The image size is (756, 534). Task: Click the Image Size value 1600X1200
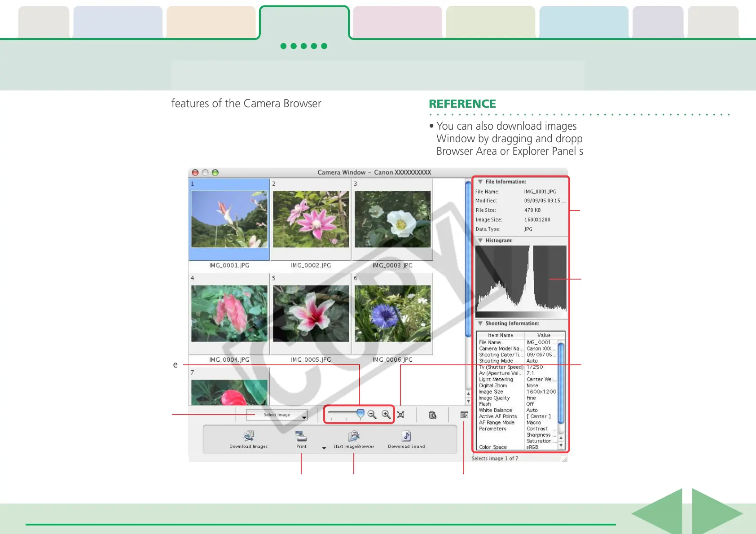click(x=537, y=219)
